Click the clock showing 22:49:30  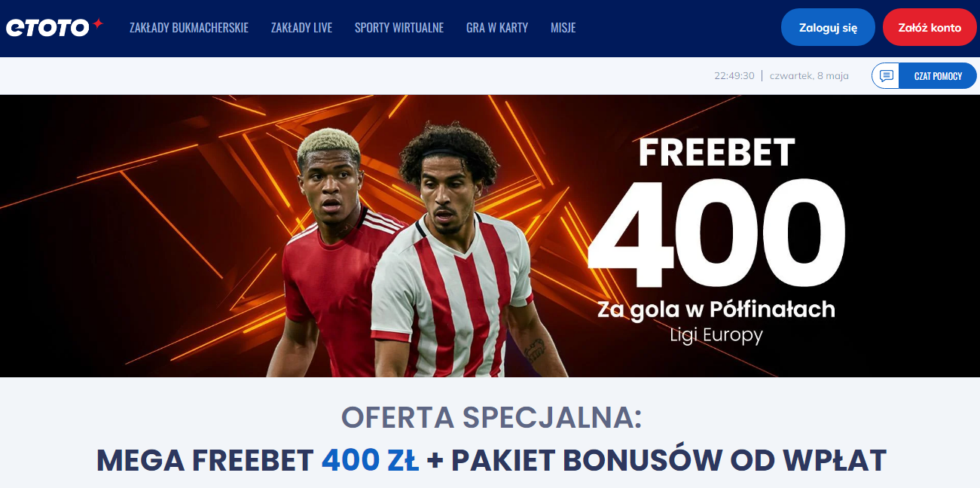coord(734,76)
